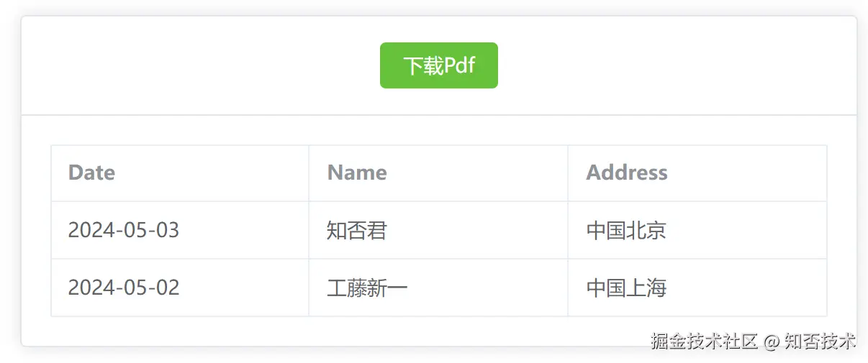Click the Date column header
The width and height of the screenshot is (868, 363).
tap(91, 173)
